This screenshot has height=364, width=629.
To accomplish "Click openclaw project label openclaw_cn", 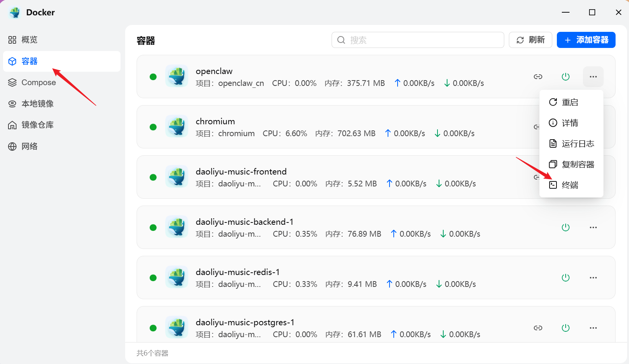I will coord(241,84).
